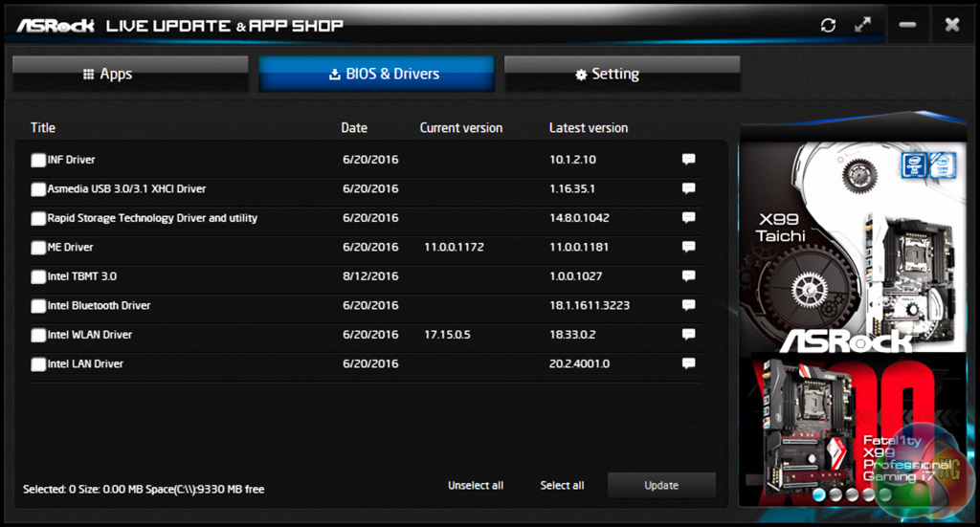Click latest version 18.1.1611.3223
The width and height of the screenshot is (980, 527).
click(x=590, y=305)
